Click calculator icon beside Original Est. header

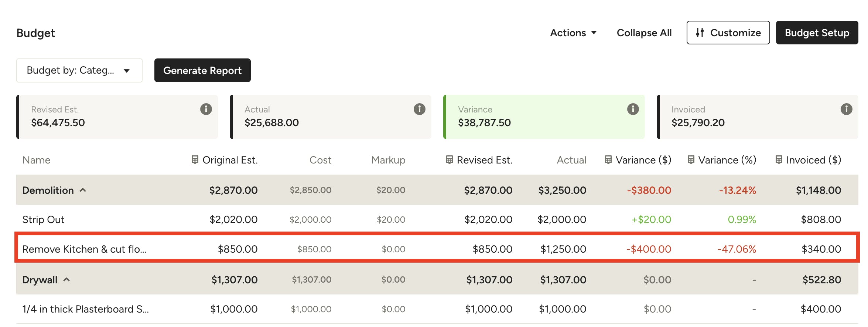click(195, 160)
